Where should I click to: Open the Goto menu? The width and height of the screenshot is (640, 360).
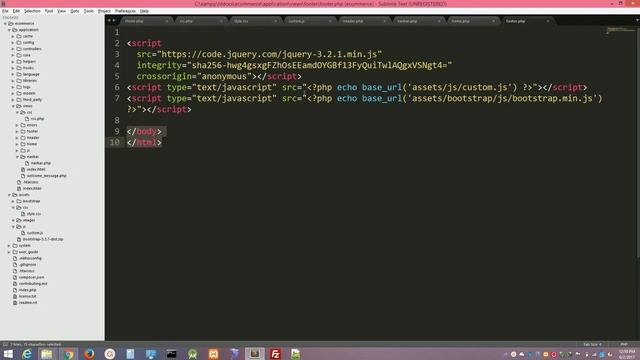75,11
